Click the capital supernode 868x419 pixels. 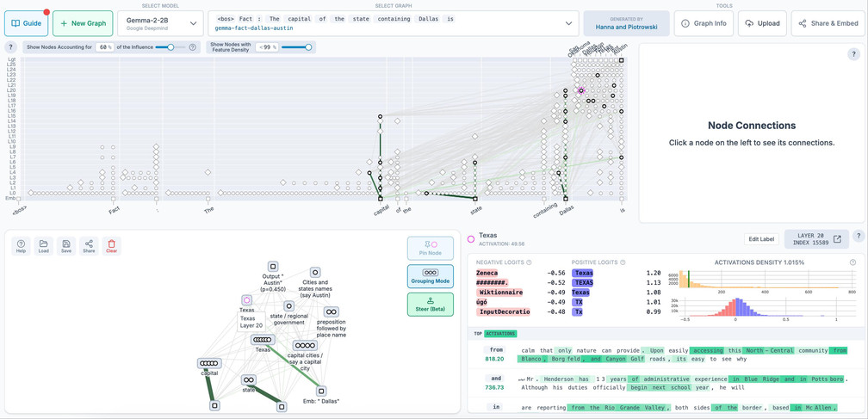click(x=210, y=363)
